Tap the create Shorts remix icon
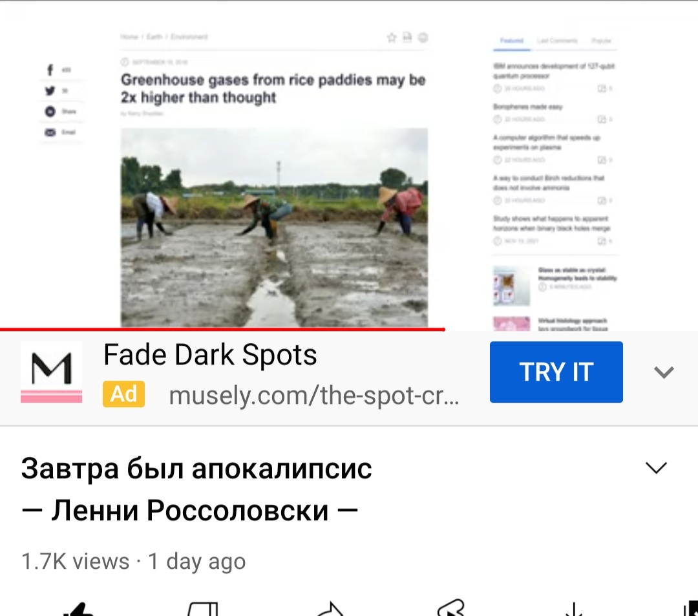Image resolution: width=698 pixels, height=616 pixels. 451,608
